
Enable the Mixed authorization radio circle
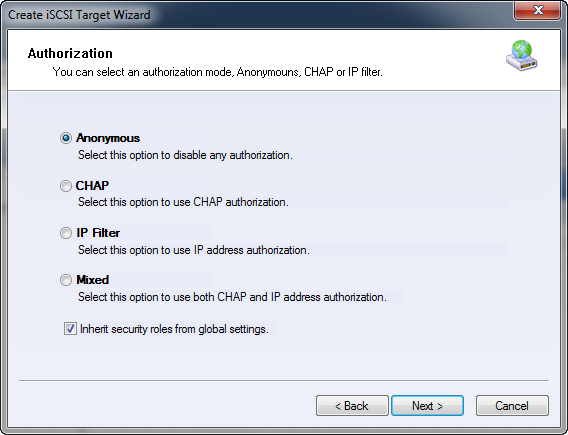66,280
